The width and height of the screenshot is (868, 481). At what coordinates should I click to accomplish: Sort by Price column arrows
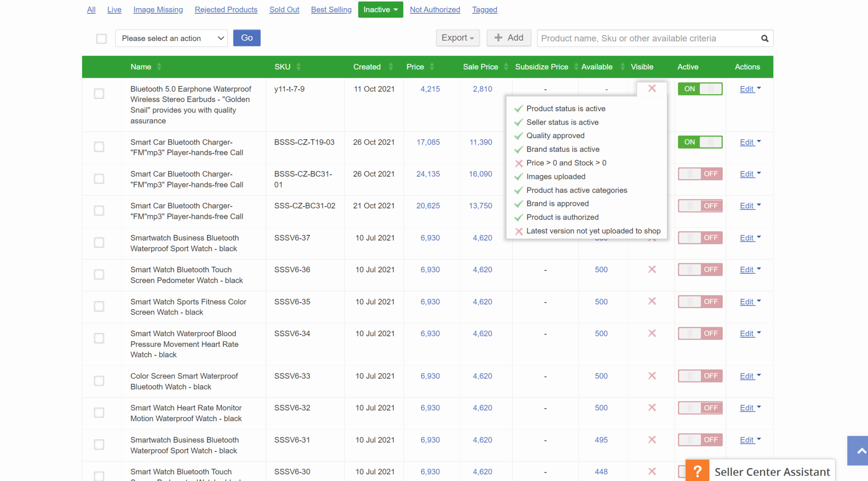(x=432, y=67)
